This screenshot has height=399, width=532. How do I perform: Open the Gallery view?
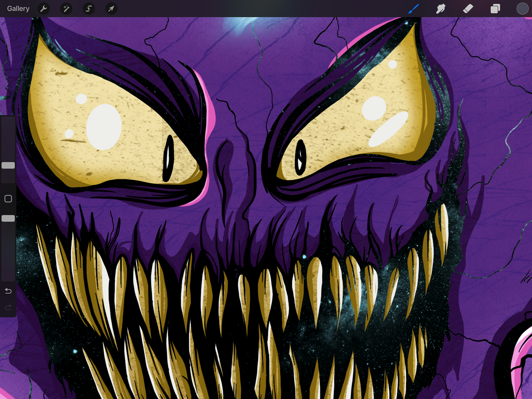pos(18,9)
